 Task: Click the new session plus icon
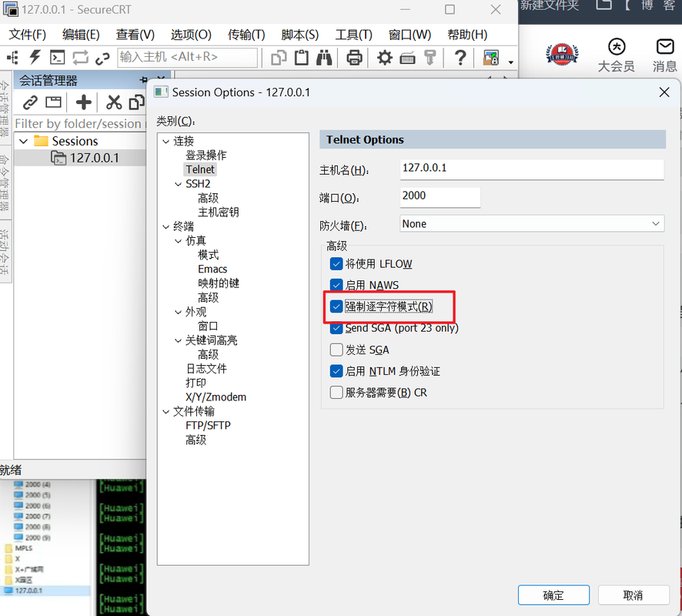[83, 102]
